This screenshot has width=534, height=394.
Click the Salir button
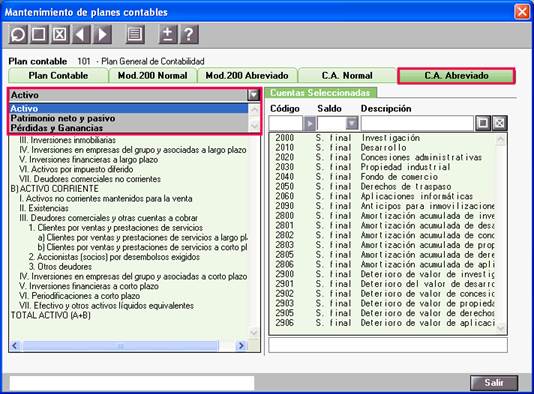(x=494, y=383)
